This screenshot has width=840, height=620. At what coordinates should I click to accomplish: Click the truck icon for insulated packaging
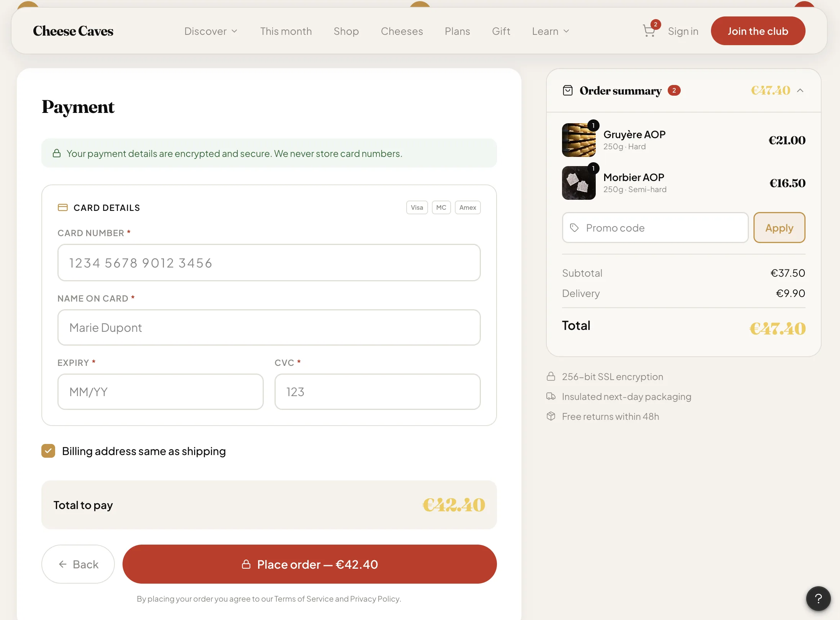551,396
